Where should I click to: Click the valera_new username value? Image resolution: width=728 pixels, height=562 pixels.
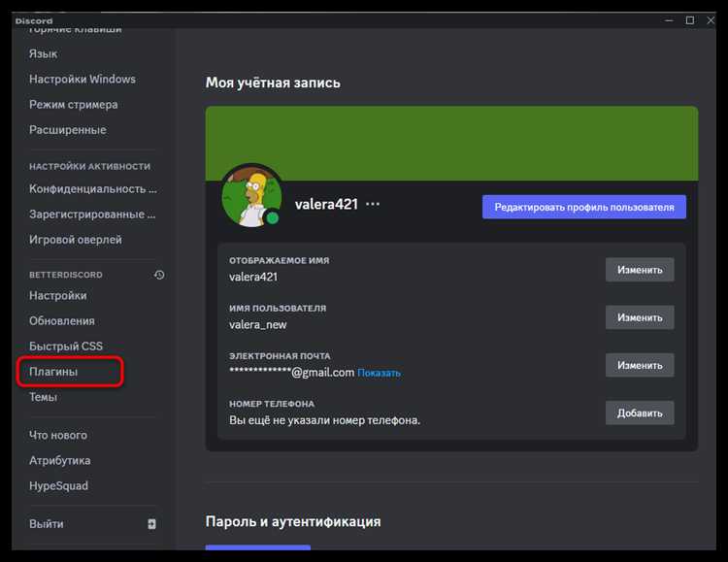(x=257, y=324)
